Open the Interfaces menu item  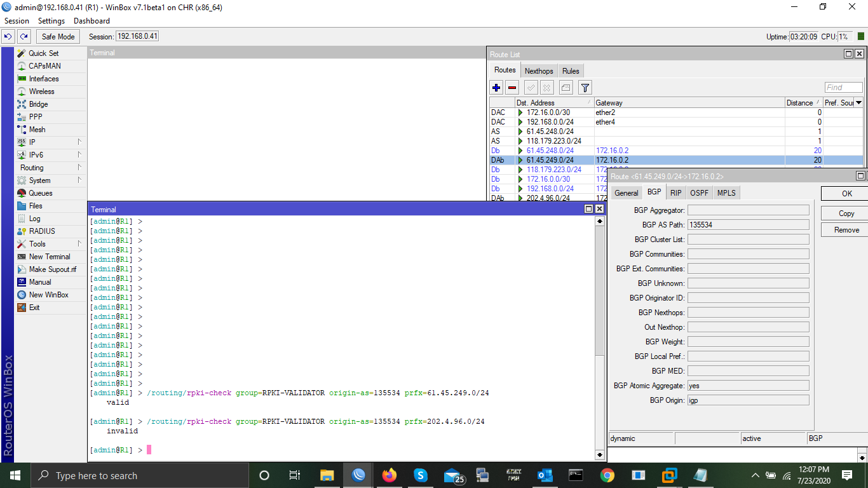point(44,79)
